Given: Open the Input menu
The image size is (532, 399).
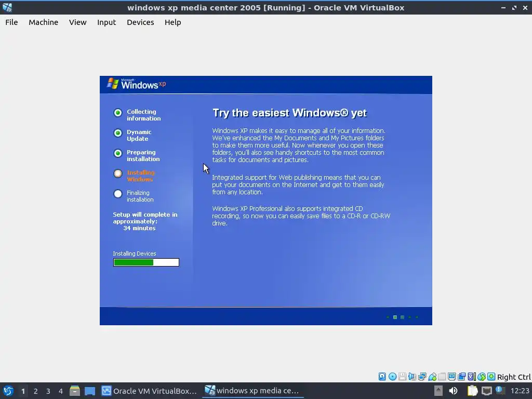Looking at the screenshot, I should point(107,22).
